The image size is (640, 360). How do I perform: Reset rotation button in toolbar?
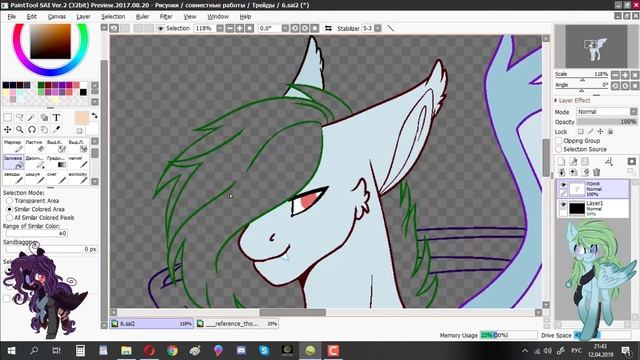pos(315,28)
